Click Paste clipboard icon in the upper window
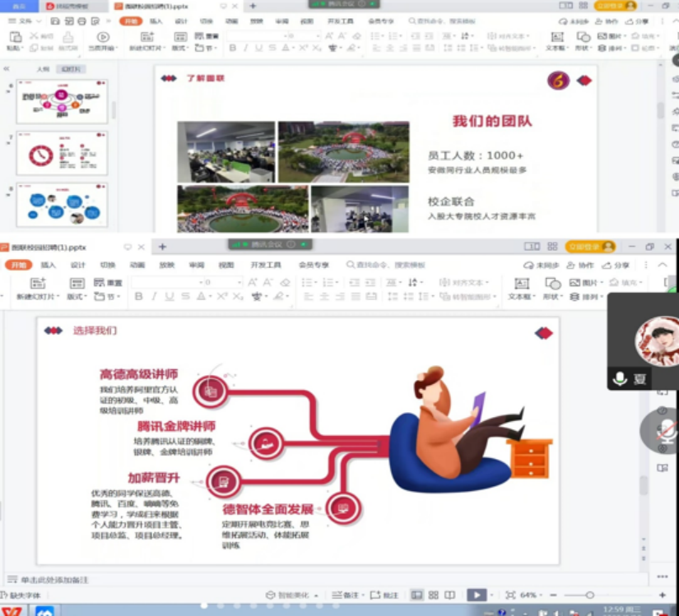The image size is (679, 616). pyautogui.click(x=16, y=37)
